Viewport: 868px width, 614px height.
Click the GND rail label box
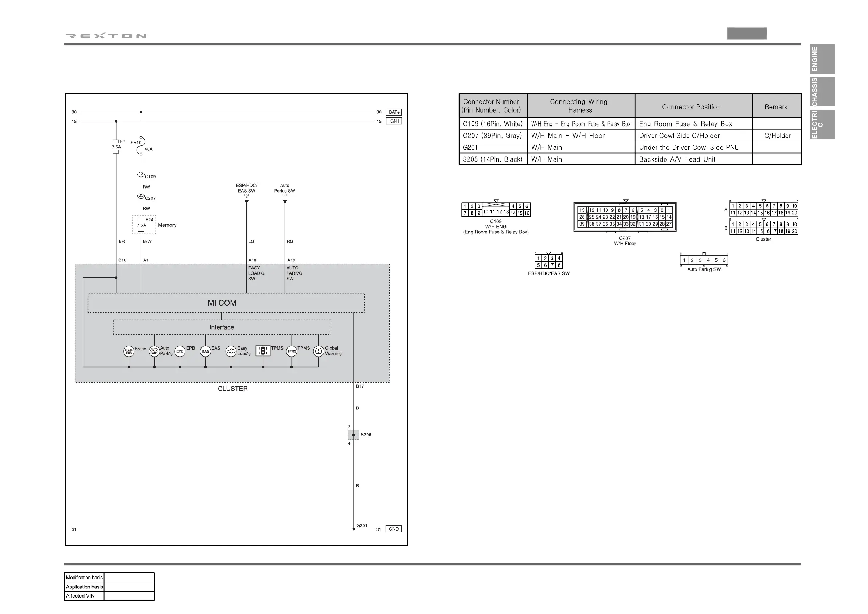[394, 529]
